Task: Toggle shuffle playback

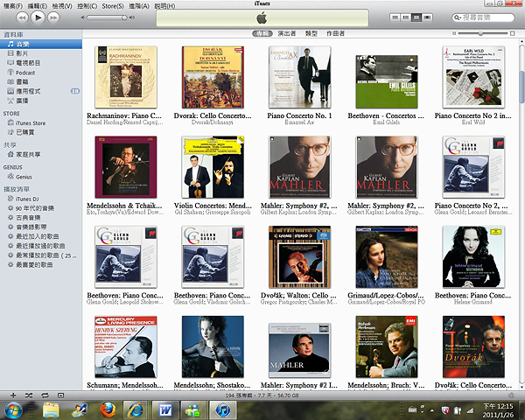Action: pos(29,395)
